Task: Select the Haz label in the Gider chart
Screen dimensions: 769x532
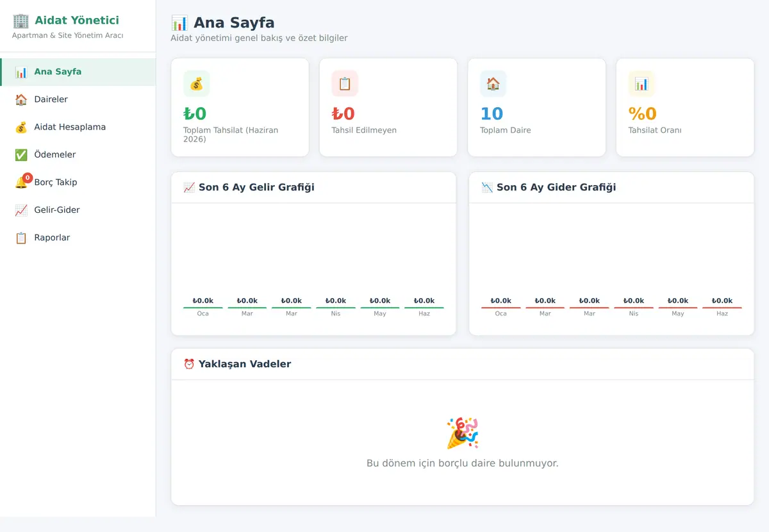Action: (722, 313)
